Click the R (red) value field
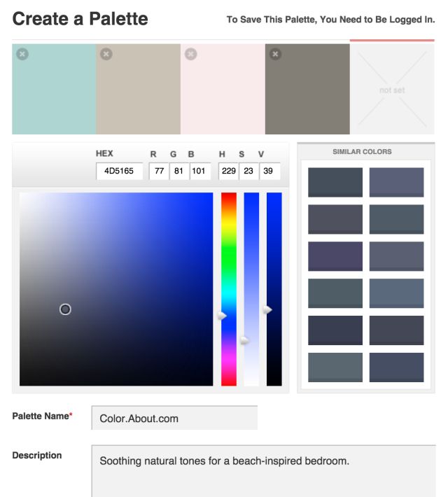Image resolution: width=448 pixels, height=497 pixels. click(158, 171)
